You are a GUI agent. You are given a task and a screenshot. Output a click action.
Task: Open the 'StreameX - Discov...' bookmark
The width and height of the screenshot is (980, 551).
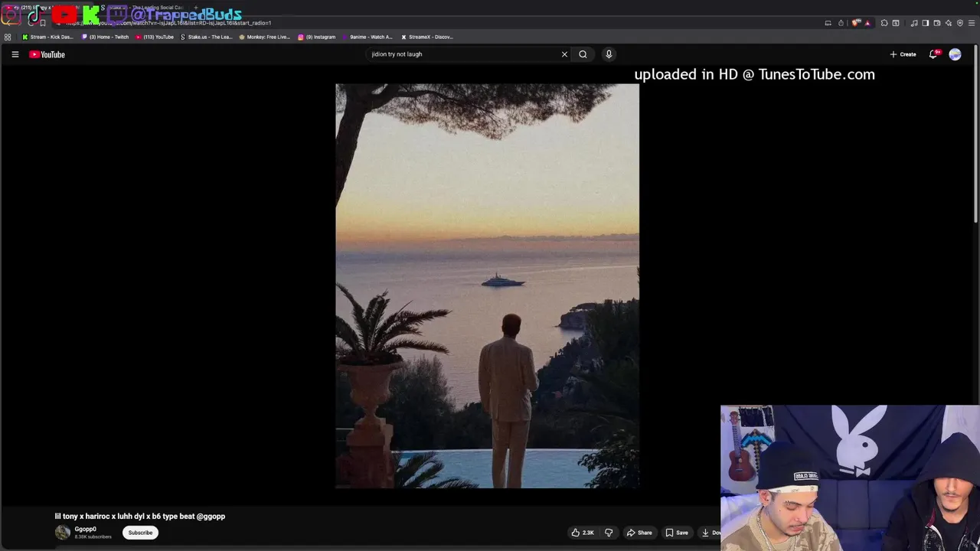[x=427, y=37]
